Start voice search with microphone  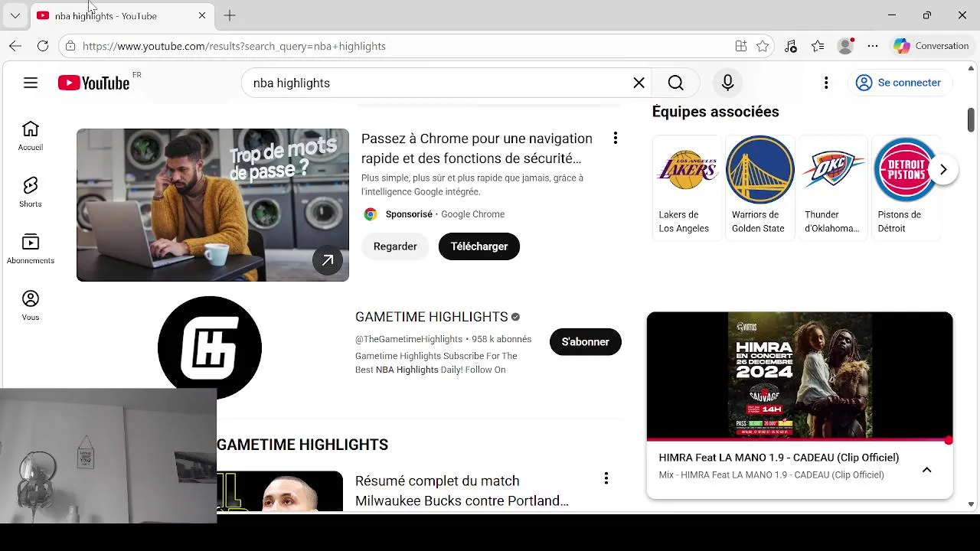click(727, 83)
